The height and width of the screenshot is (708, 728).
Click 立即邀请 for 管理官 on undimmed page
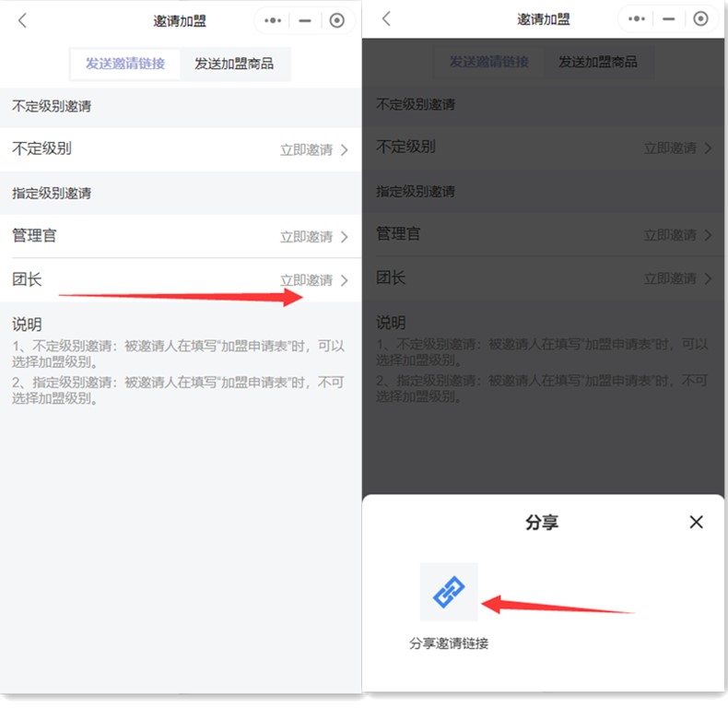(x=306, y=237)
